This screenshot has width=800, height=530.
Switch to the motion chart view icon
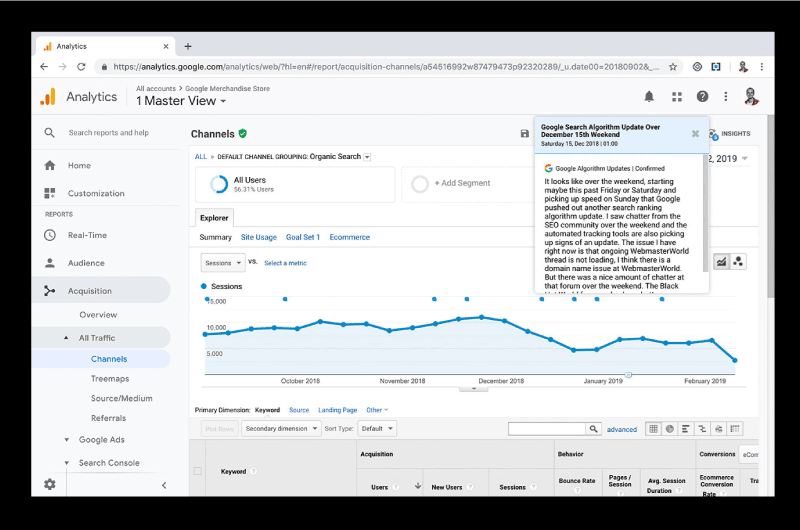point(738,262)
